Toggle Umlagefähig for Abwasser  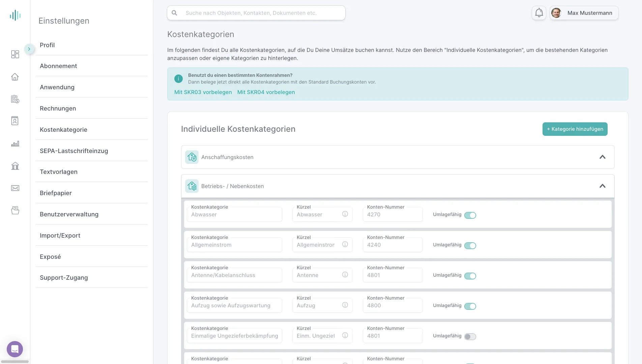[470, 215]
